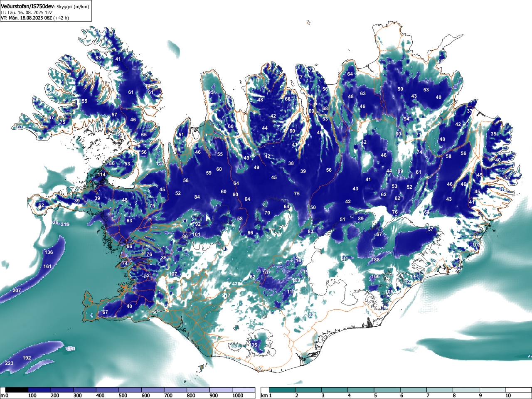The width and height of the screenshot is (532, 399).
Task: Click the map value 92
Action: (x=198, y=224)
